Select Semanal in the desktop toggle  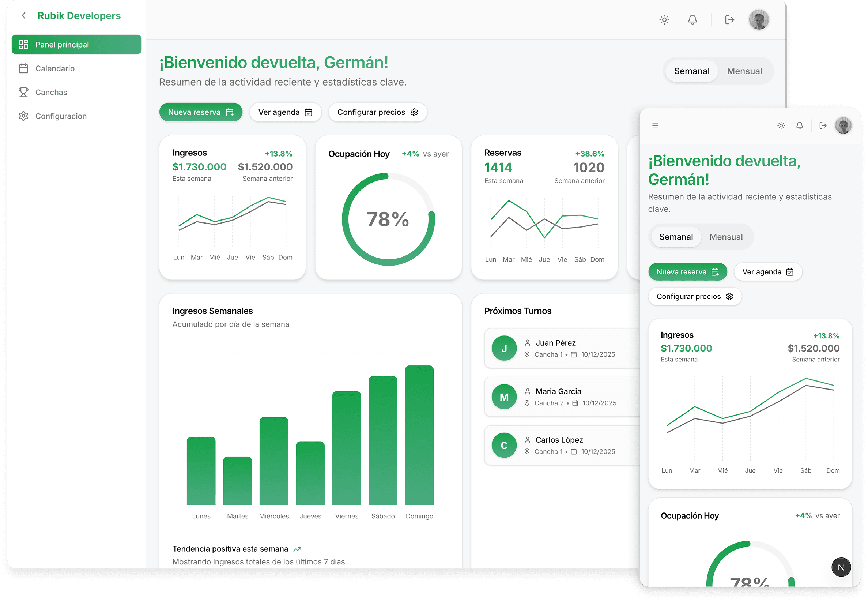click(691, 71)
